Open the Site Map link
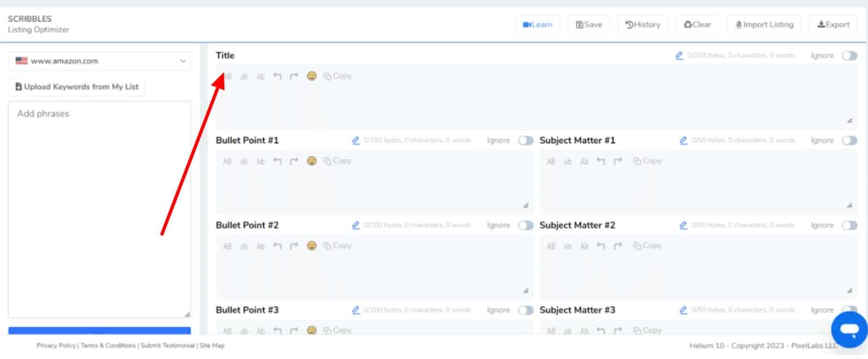Image resolution: width=868 pixels, height=359 pixels. point(211,345)
